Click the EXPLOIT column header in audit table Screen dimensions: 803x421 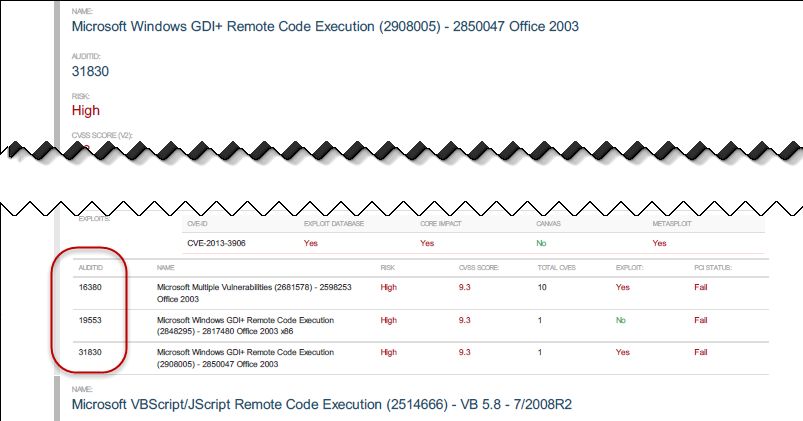(x=629, y=268)
